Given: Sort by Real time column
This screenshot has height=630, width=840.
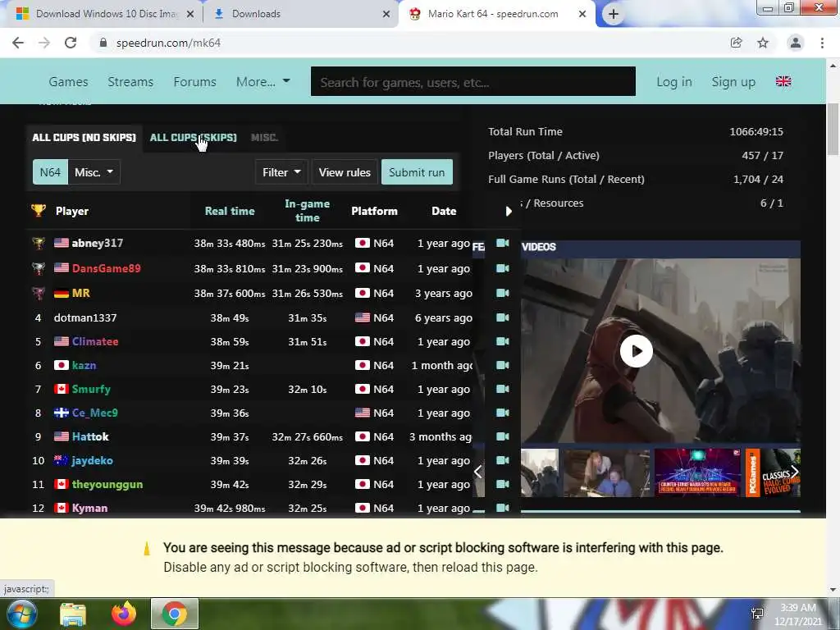Looking at the screenshot, I should click(x=230, y=211).
